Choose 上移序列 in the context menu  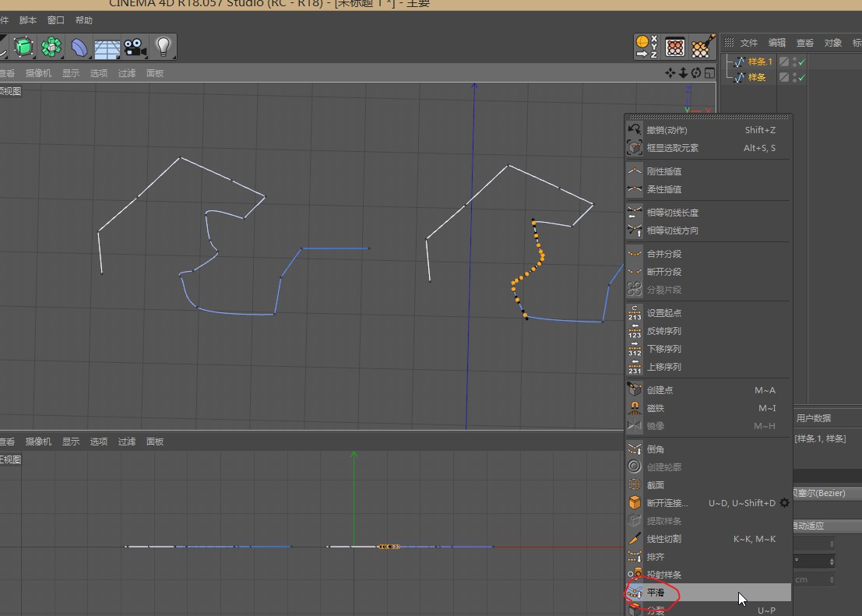708,367
